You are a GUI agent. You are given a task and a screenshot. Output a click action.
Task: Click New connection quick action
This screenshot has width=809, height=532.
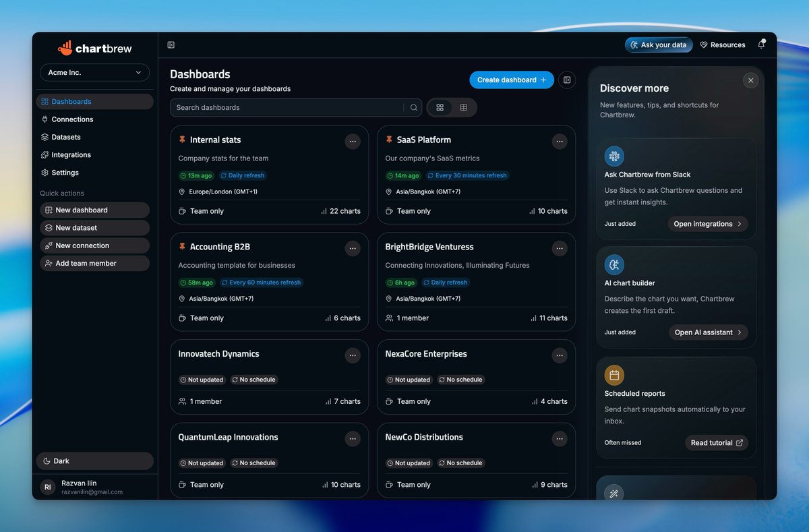pos(94,245)
